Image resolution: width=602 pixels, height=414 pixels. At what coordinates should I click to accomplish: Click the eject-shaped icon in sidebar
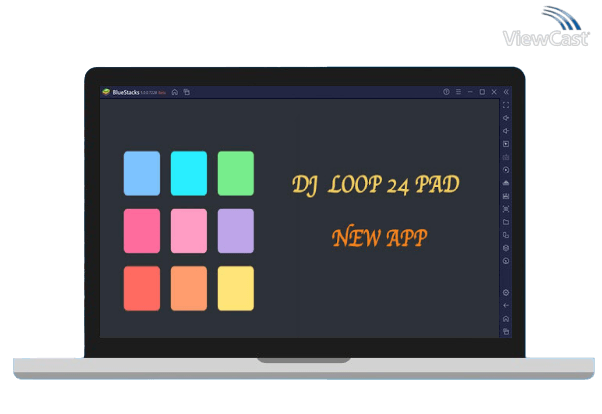coord(506,183)
